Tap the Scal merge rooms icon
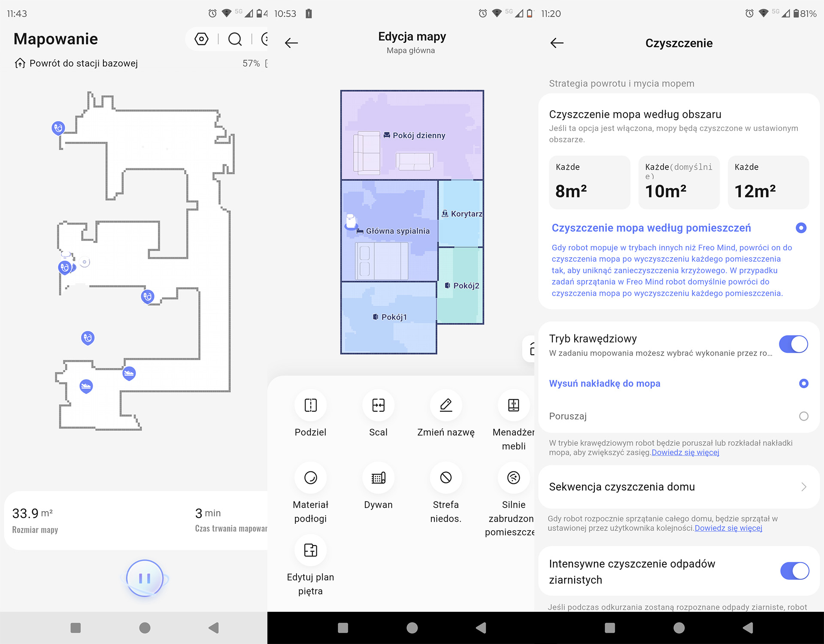Viewport: 824px width, 644px height. pos(378,405)
